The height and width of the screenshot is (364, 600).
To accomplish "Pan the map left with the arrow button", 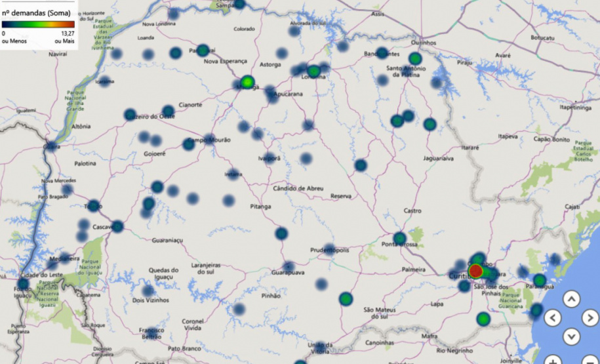I will point(553,318).
